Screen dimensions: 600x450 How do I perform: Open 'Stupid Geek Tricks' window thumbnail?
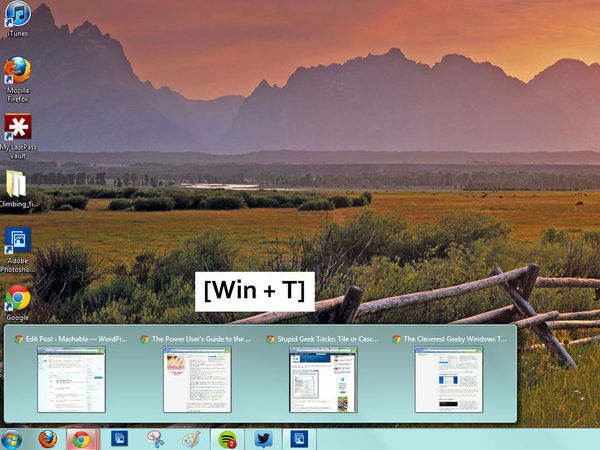pos(323,380)
